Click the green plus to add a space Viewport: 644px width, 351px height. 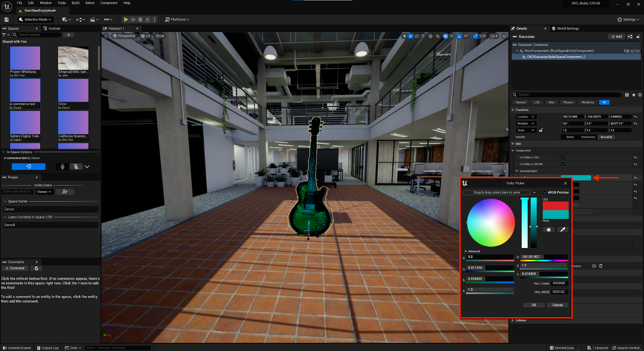pyautogui.click(x=68, y=35)
